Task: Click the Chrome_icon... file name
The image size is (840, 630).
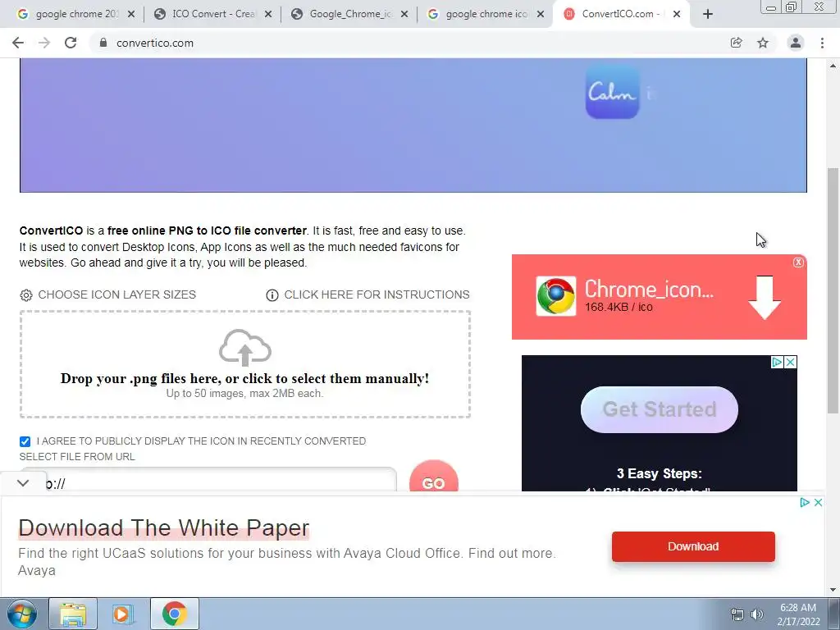Action: 649,290
